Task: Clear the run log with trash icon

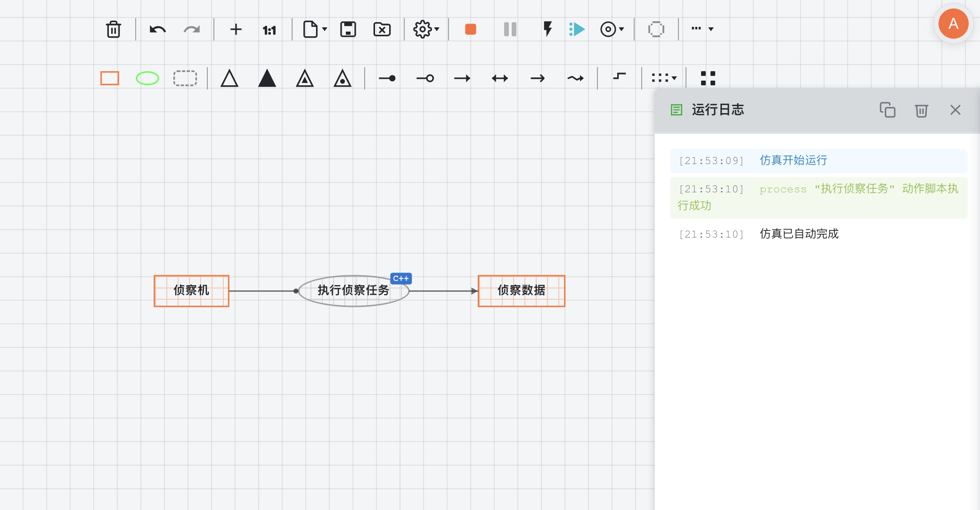Action: (x=921, y=110)
